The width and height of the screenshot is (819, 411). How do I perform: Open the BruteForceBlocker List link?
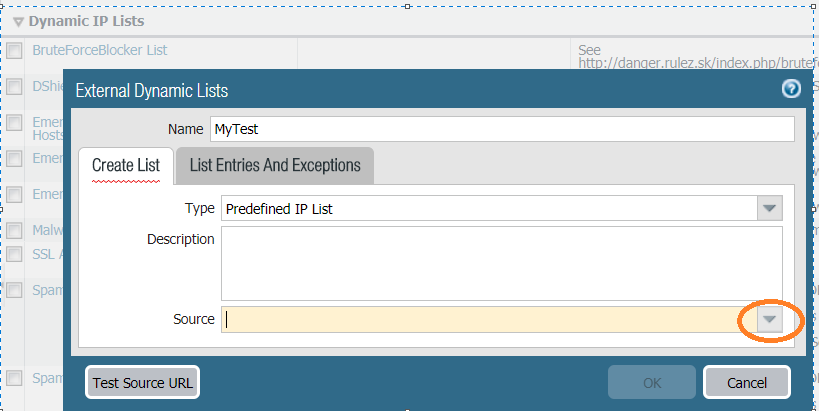pos(99,49)
